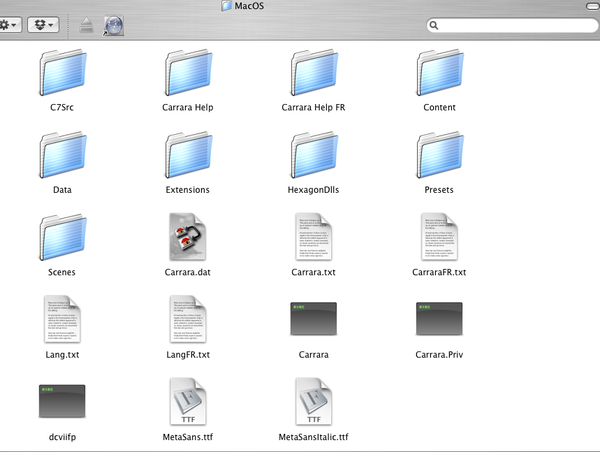The image size is (600, 452).
Task: Click the "Carrara Help FR" label
Action: [x=313, y=107]
